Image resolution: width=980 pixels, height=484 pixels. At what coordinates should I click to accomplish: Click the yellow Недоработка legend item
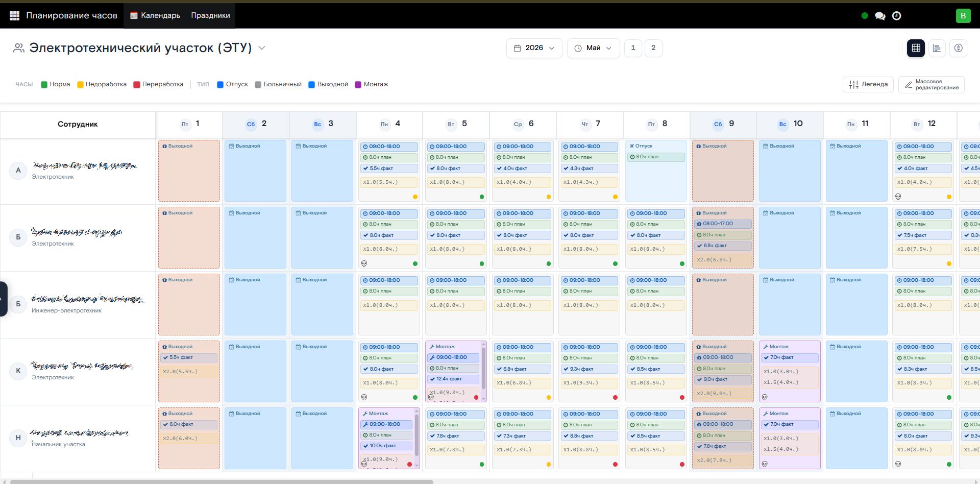(102, 84)
